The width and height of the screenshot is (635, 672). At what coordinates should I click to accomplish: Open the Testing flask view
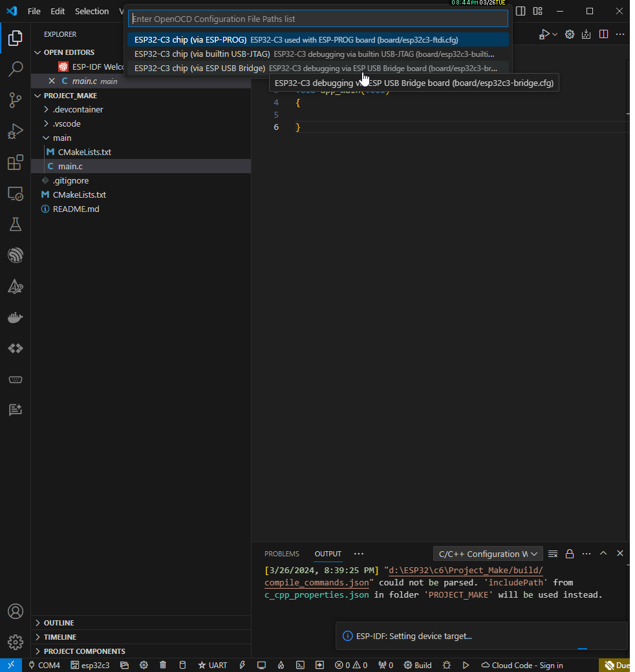coord(16,225)
